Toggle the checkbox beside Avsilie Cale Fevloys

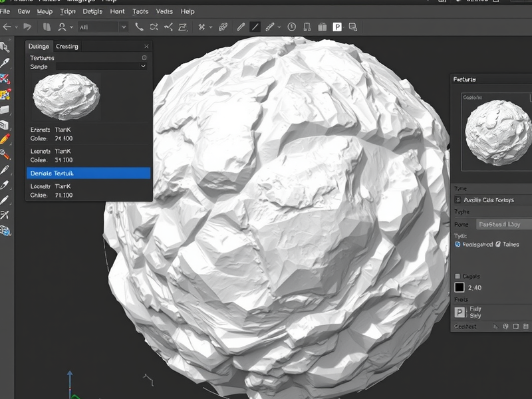[458, 200]
